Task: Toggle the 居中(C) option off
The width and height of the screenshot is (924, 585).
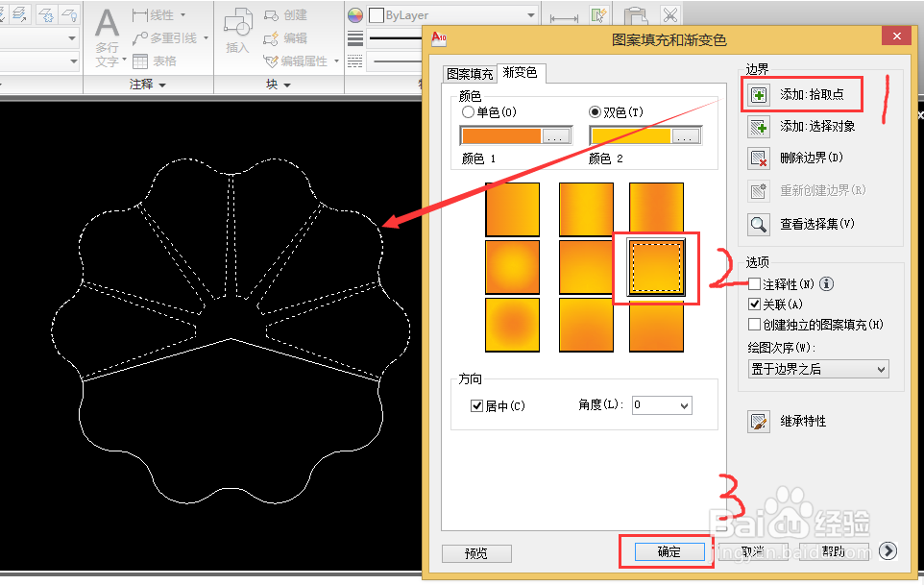Action: (477, 405)
